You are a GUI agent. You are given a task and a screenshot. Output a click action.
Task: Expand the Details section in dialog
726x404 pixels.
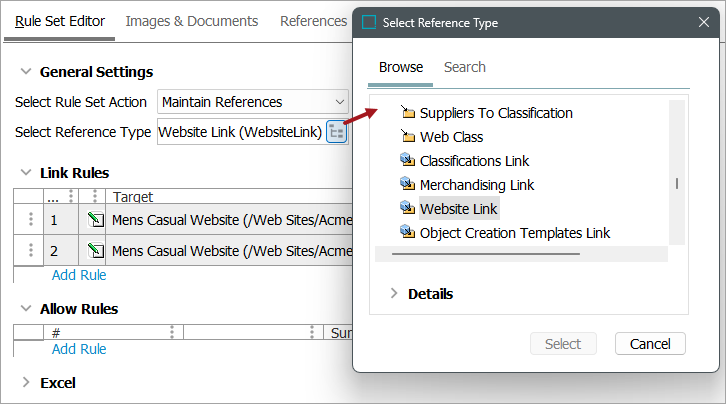point(393,294)
